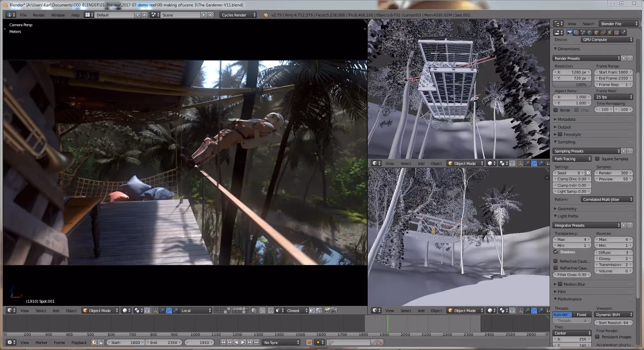The image size is (644, 350).
Task: Jump to the next keyframe in the timeline
Action: [250, 342]
